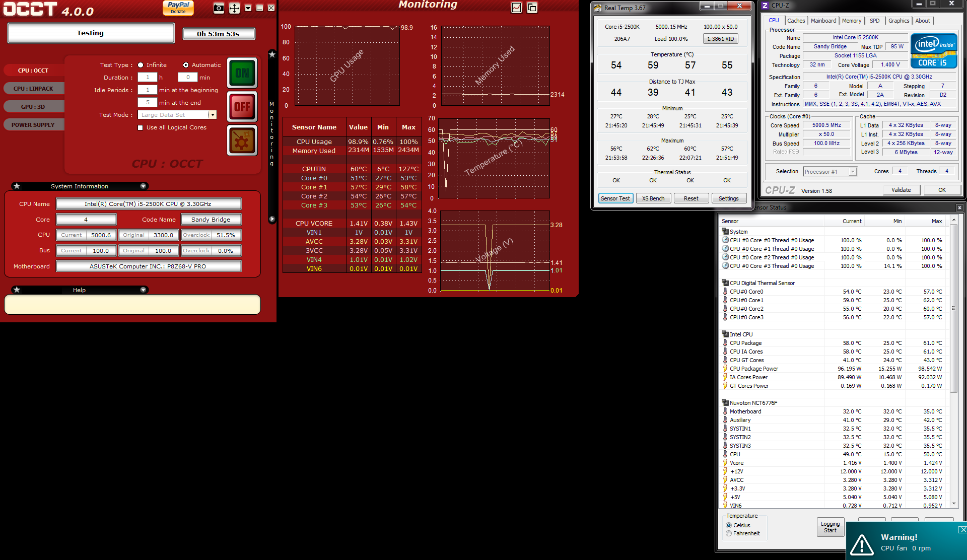This screenshot has height=560, width=967.
Task: Click the Max column header in sensor list
Action: click(936, 221)
